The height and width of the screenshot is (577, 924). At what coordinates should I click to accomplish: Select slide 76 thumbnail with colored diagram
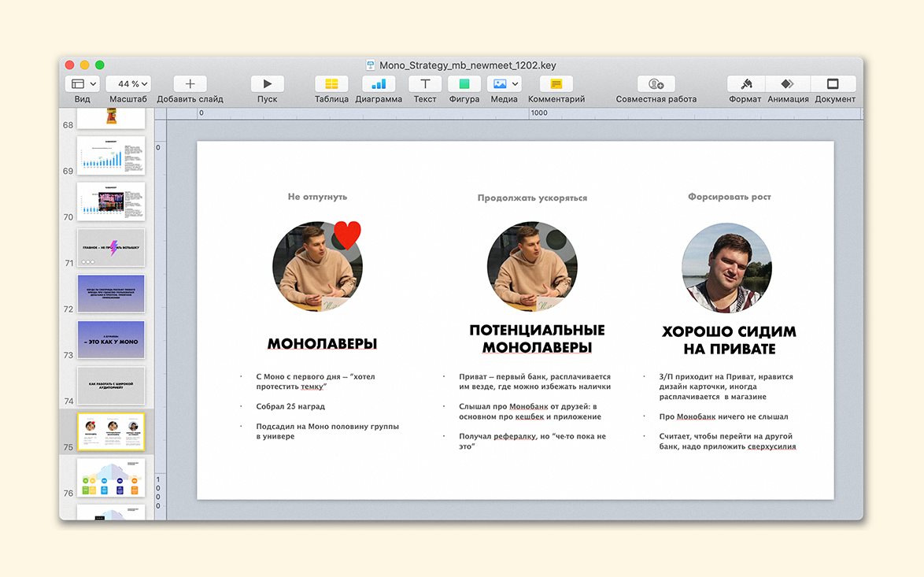coord(111,477)
